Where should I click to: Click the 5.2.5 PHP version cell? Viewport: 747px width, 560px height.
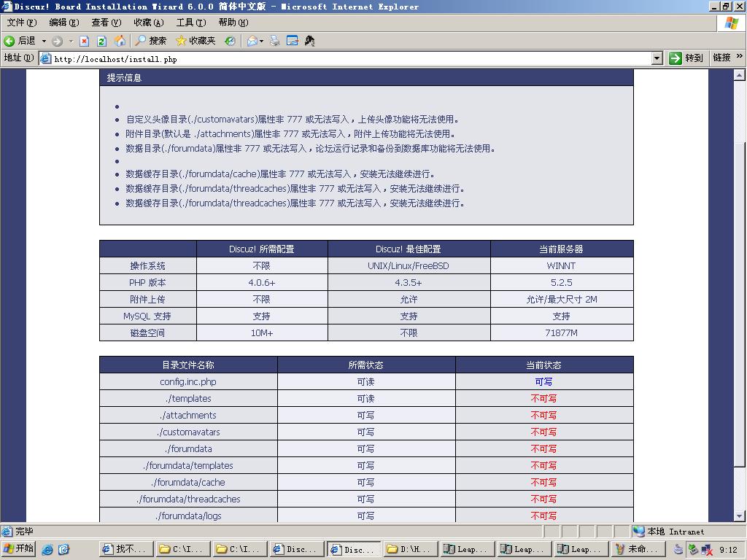(562, 282)
